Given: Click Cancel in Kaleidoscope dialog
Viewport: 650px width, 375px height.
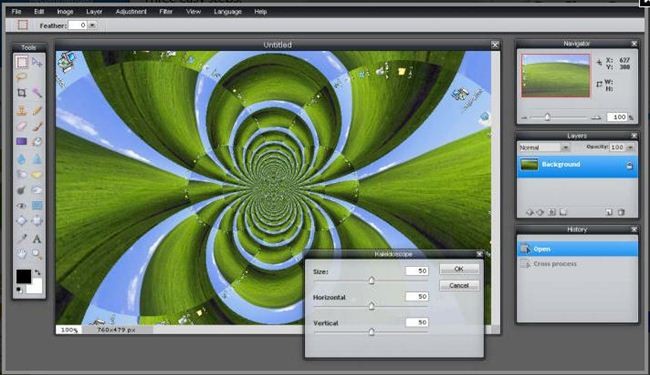Looking at the screenshot, I should pyautogui.click(x=459, y=285).
